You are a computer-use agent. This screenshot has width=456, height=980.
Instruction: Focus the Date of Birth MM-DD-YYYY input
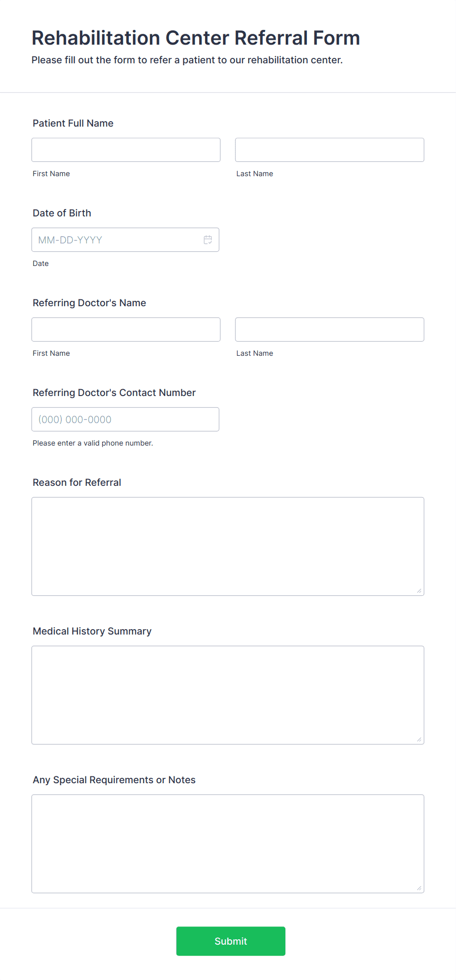[126, 240]
